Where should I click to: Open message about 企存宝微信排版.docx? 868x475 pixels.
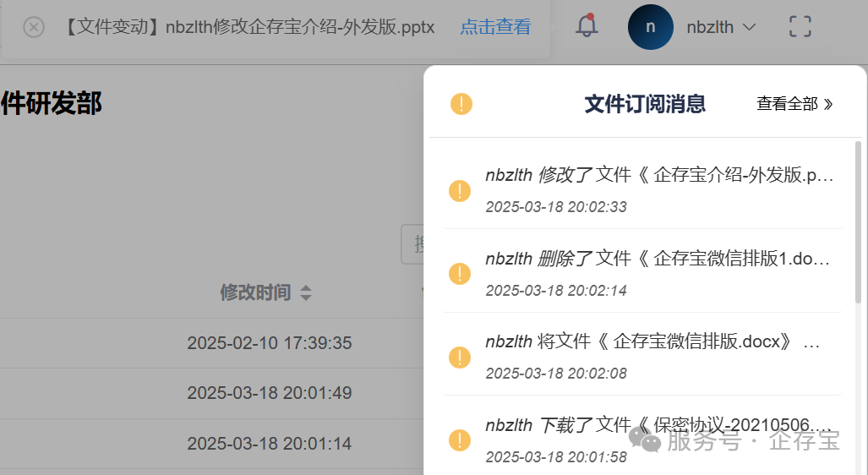click(652, 341)
